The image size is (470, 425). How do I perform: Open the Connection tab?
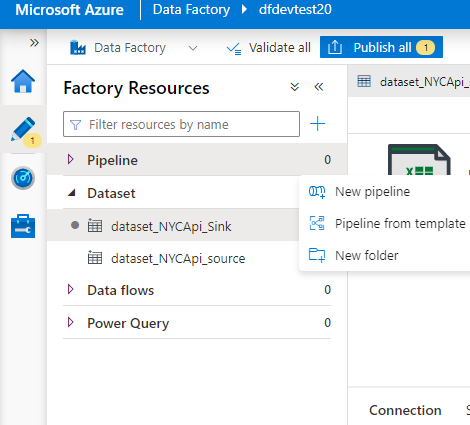coord(405,410)
